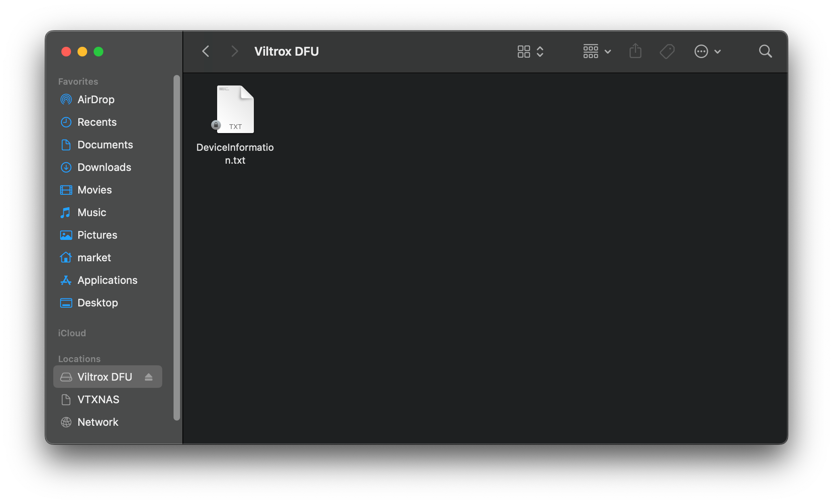The image size is (833, 504).
Task: Click the Pictures sidebar icon
Action: coord(66,235)
